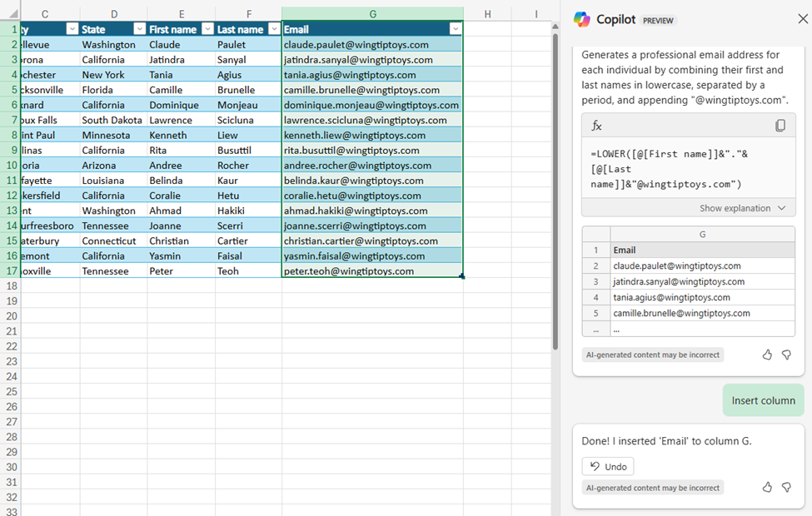Click the LOWER formula text in Copilot
Screen dimensions: 812x516
[669, 169]
